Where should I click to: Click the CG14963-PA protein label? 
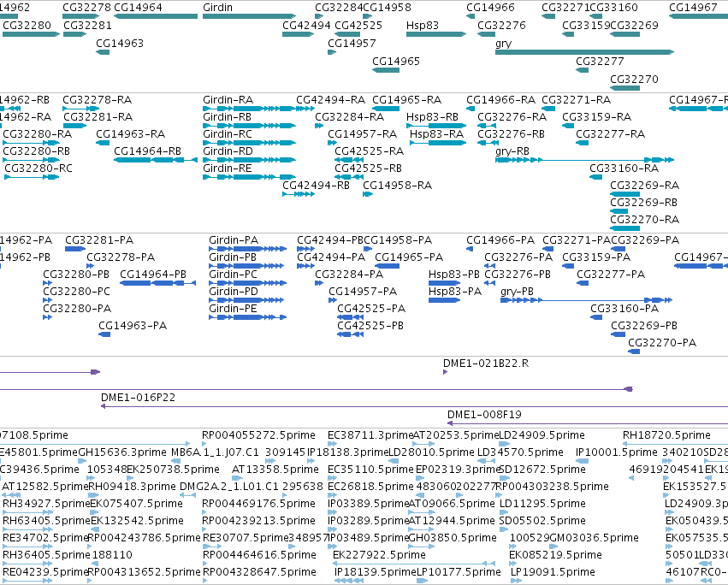(x=133, y=326)
